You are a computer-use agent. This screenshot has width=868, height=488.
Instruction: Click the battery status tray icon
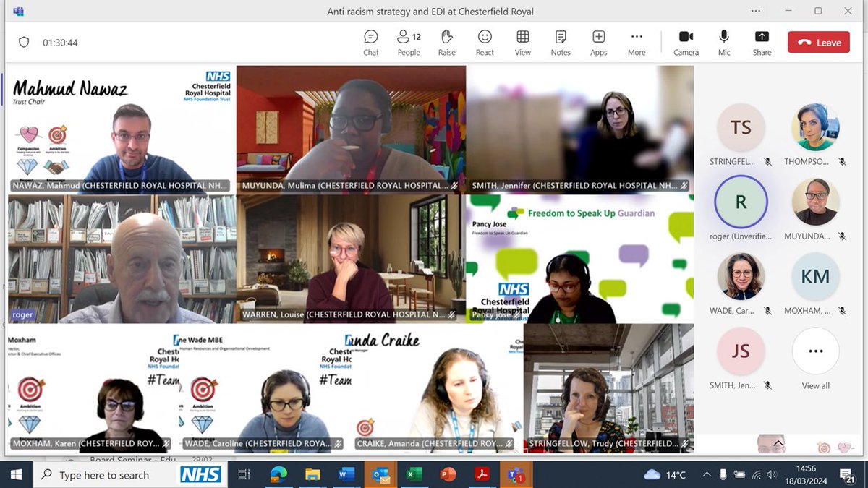click(739, 475)
